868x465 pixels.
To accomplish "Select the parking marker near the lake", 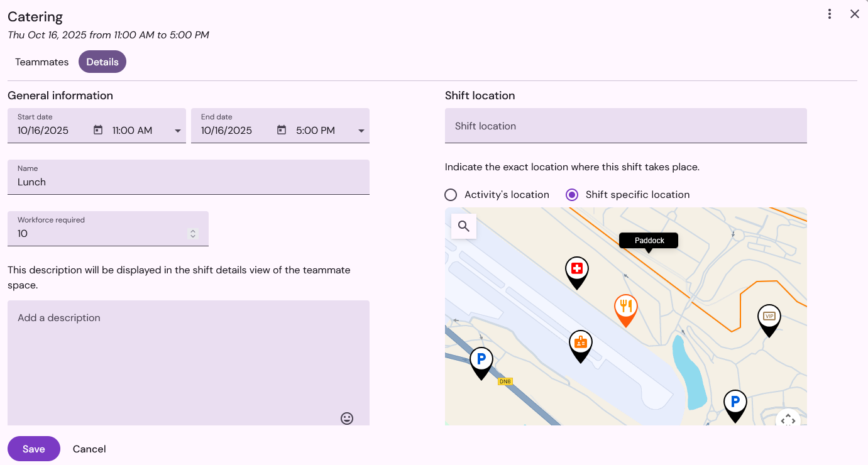I will click(735, 406).
